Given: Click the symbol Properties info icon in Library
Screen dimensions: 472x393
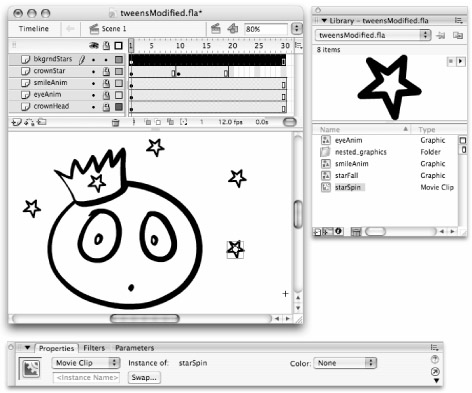Looking at the screenshot, I should [x=338, y=231].
